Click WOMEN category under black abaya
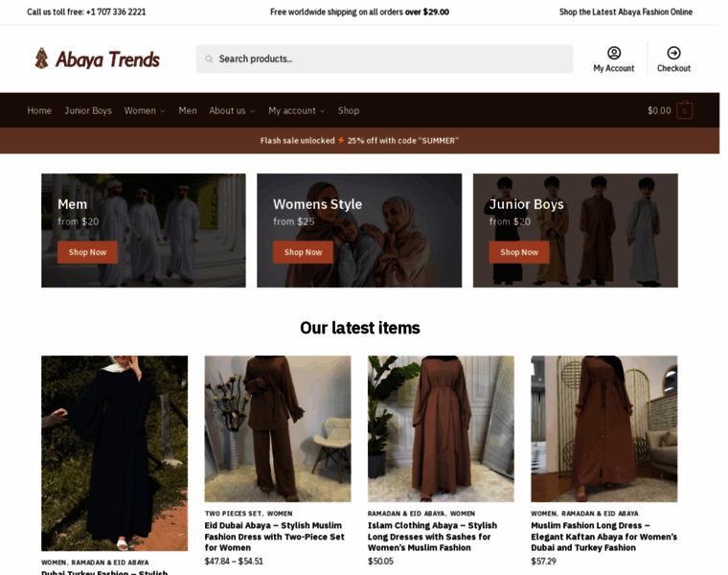The image size is (728, 575). point(54,563)
